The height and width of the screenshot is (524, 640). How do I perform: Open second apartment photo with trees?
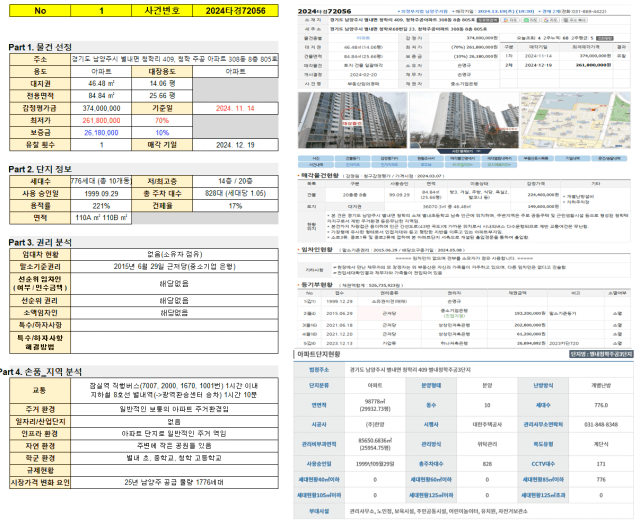[464, 120]
